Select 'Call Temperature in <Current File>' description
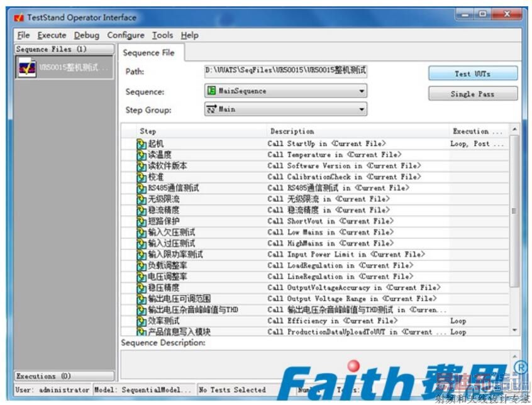 click(x=335, y=155)
